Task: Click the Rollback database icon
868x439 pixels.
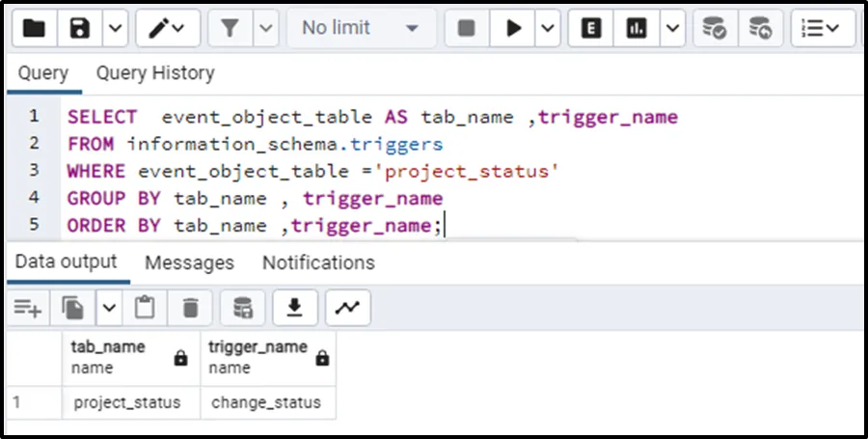Action: 760,29
